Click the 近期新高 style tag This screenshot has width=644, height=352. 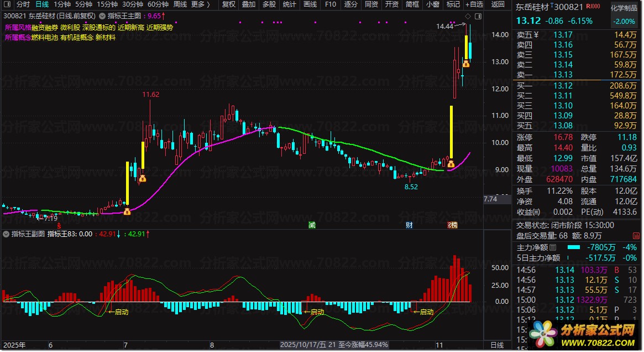[x=131, y=28]
